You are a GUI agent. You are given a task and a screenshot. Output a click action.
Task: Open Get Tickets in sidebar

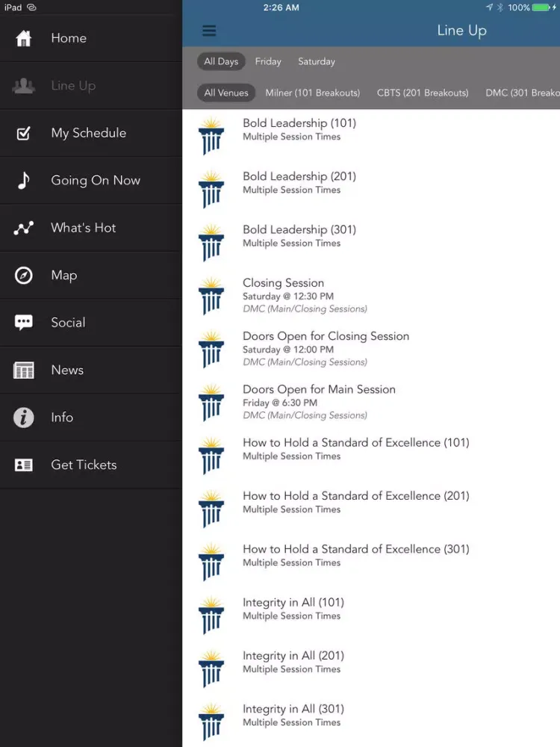click(x=91, y=465)
